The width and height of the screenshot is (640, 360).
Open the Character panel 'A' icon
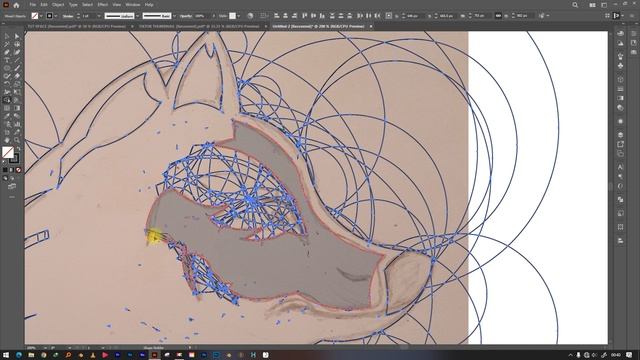620,167
